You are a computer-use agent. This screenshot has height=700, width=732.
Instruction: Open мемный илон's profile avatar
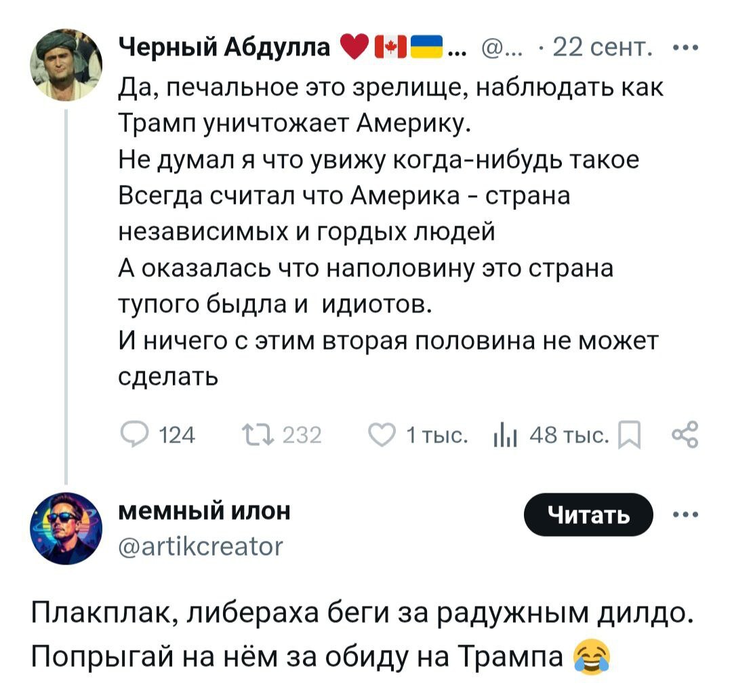(x=66, y=527)
